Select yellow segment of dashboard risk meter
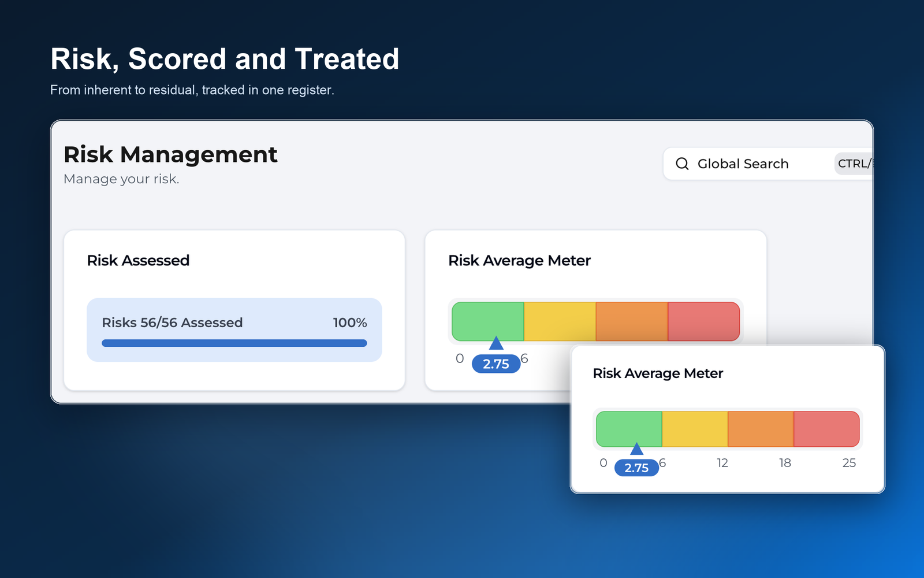This screenshot has height=578, width=924. [560, 321]
